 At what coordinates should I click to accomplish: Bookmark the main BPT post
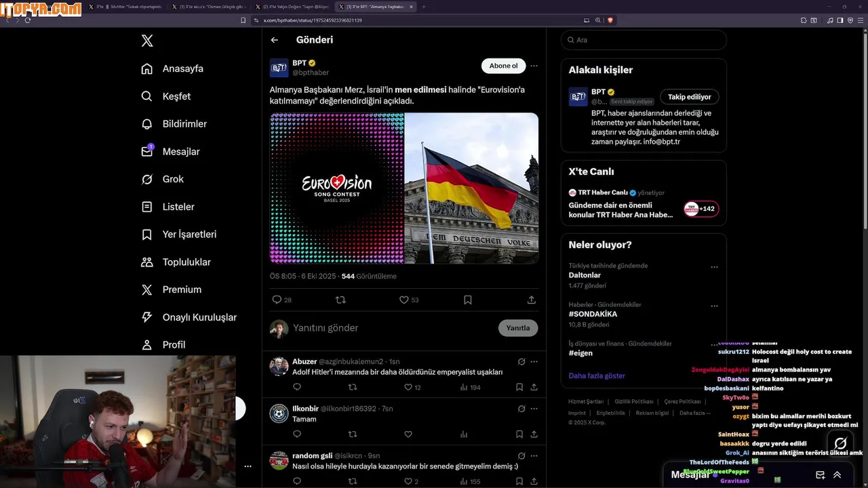[x=468, y=300]
